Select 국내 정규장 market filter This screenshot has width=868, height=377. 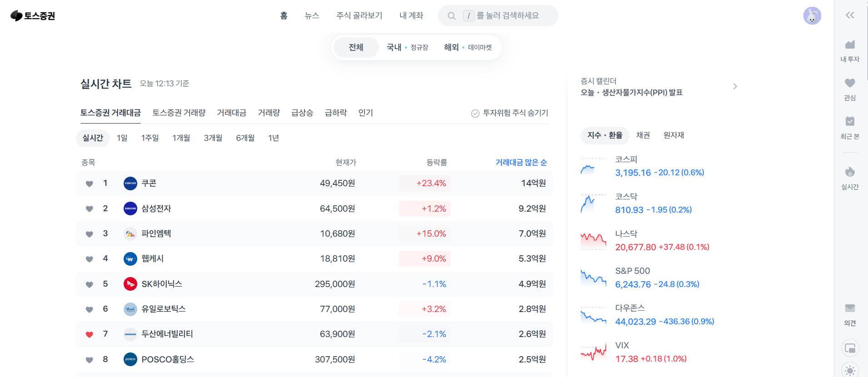click(407, 47)
